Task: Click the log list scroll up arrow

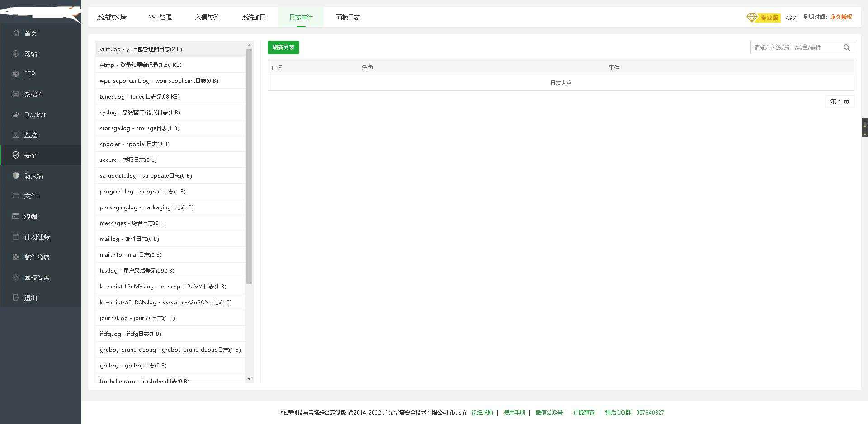Action: [x=249, y=45]
